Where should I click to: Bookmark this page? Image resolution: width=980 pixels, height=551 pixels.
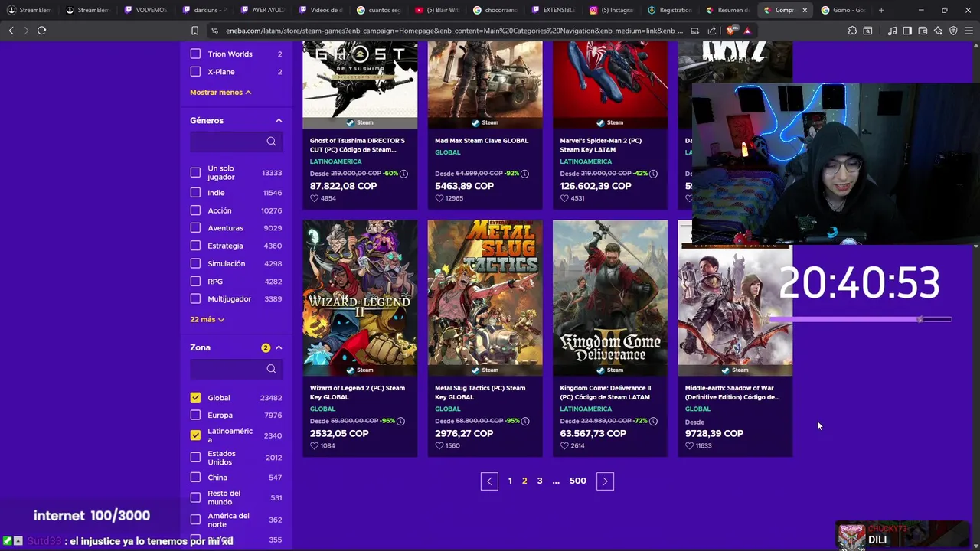(x=194, y=31)
